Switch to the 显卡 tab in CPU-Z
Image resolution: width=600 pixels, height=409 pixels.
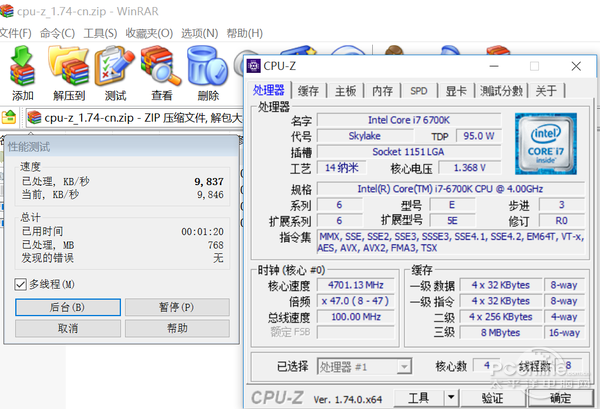pos(456,91)
